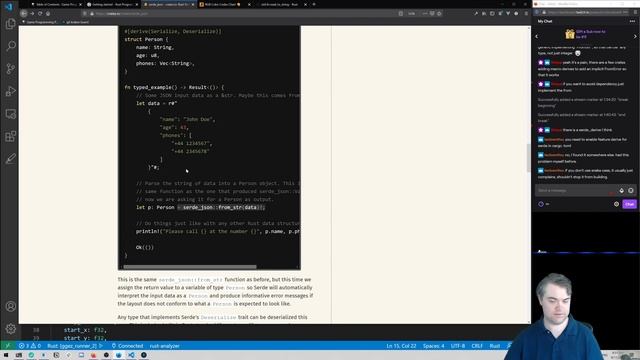
Task: Open the Manage settings gear
Action: (11, 328)
